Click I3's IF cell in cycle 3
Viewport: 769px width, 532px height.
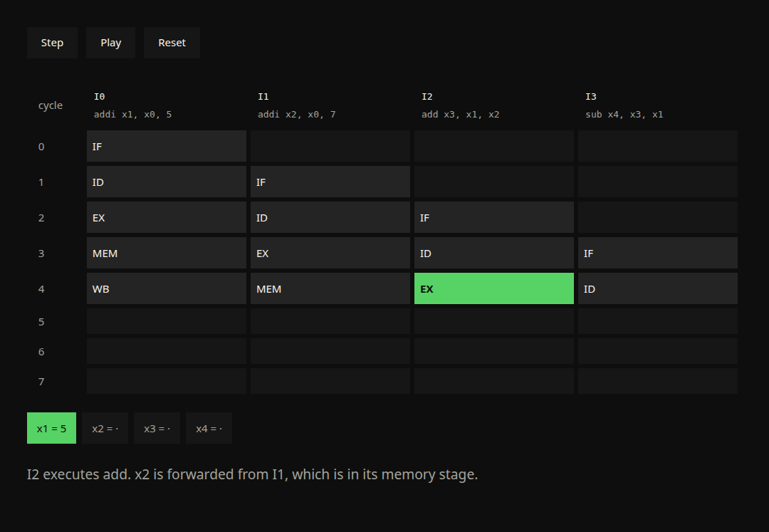(x=658, y=253)
